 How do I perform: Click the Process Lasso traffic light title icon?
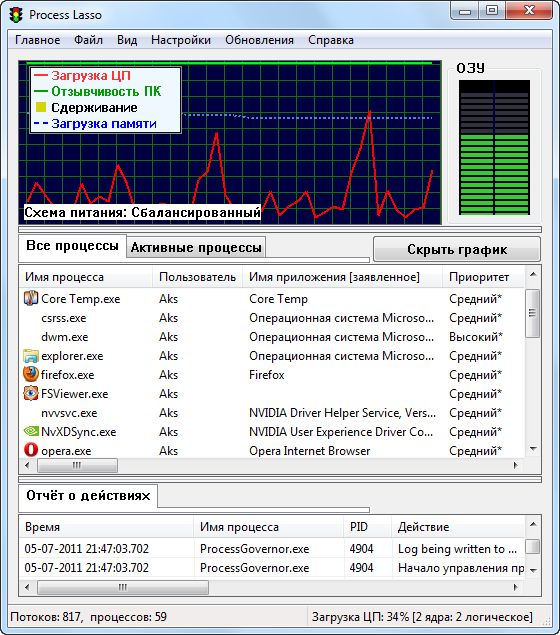(x=17, y=15)
